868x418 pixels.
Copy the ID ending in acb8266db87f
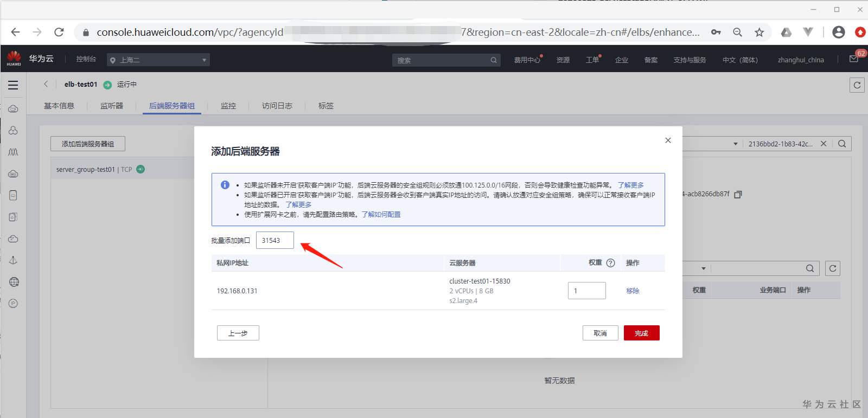738,194
